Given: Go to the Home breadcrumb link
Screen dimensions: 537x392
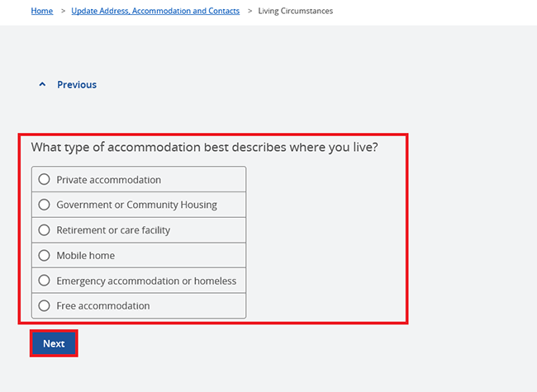Looking at the screenshot, I should pos(42,11).
